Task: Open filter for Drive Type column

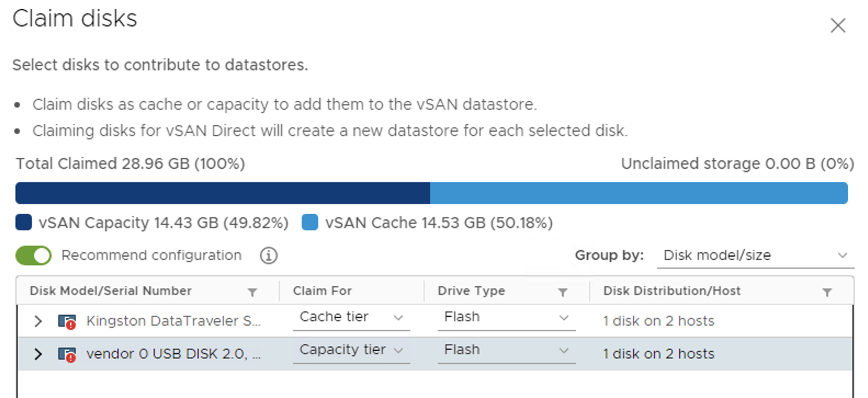Action: tap(563, 292)
